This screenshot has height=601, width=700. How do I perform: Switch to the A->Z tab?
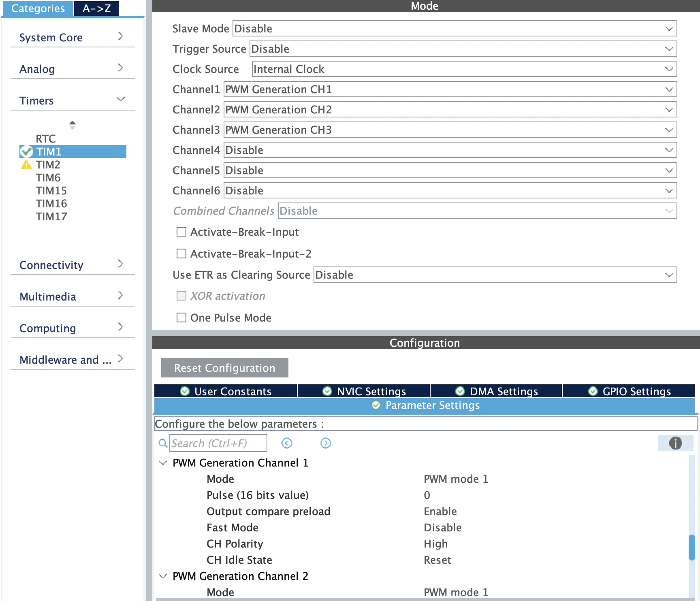96,9
